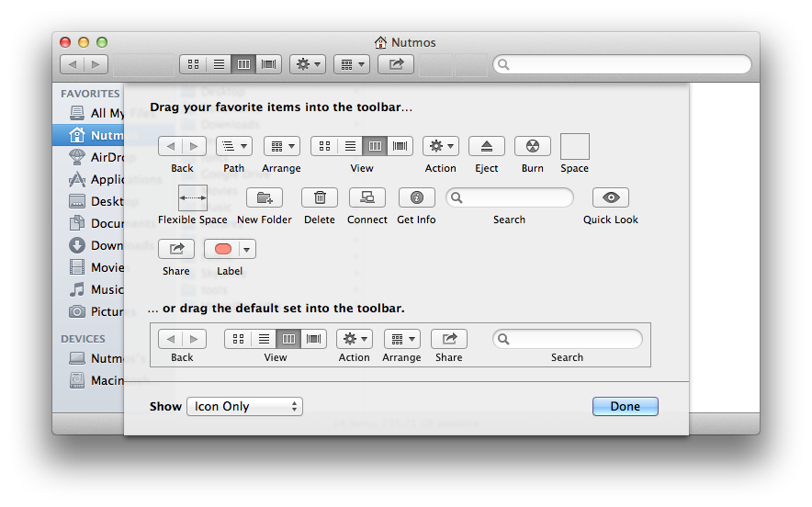Viewport: 812px width, 507px height.
Task: Click the Delete trash icon
Action: coord(320,197)
